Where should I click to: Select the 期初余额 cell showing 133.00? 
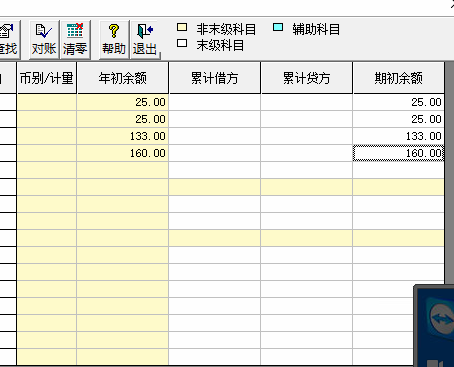[x=398, y=136]
